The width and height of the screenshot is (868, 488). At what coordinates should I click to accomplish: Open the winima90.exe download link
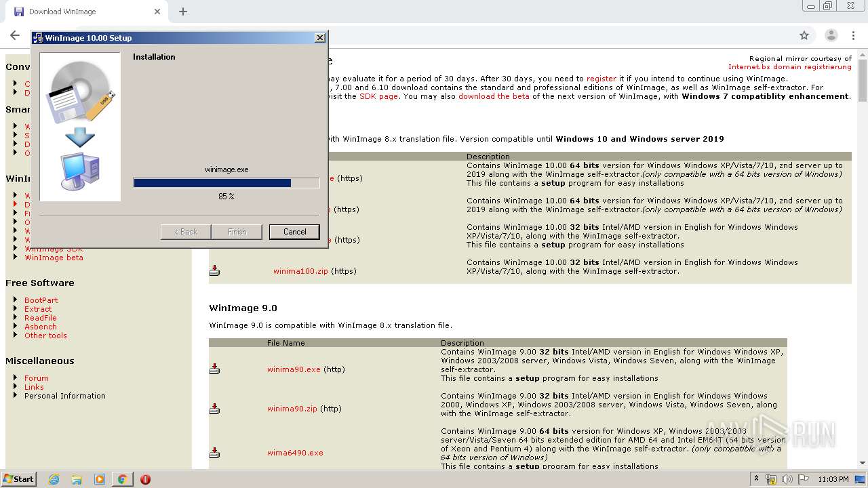[294, 369]
